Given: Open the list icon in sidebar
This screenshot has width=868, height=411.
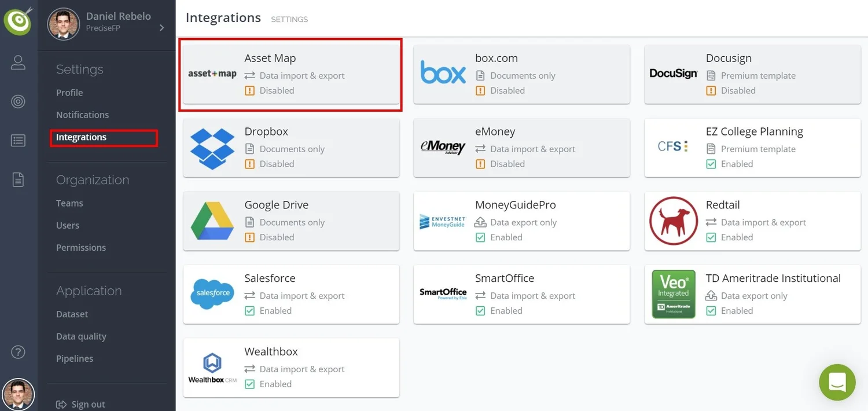Looking at the screenshot, I should [19, 141].
